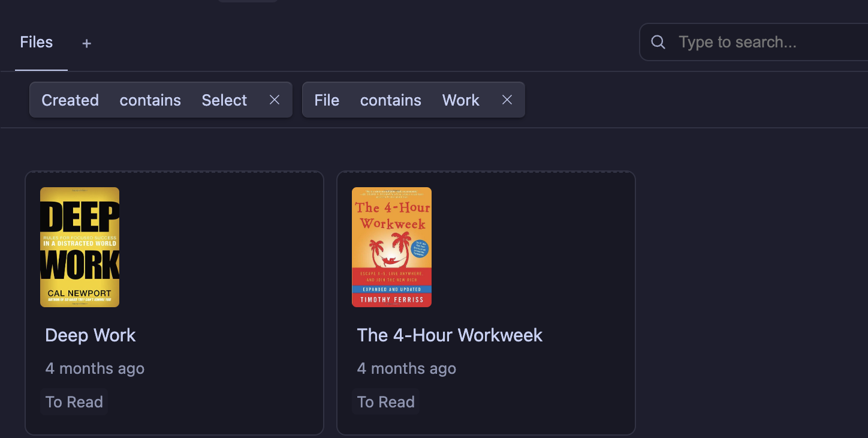Open the 'Deep Work' card title
Image resolution: width=868 pixels, height=438 pixels.
(91, 335)
